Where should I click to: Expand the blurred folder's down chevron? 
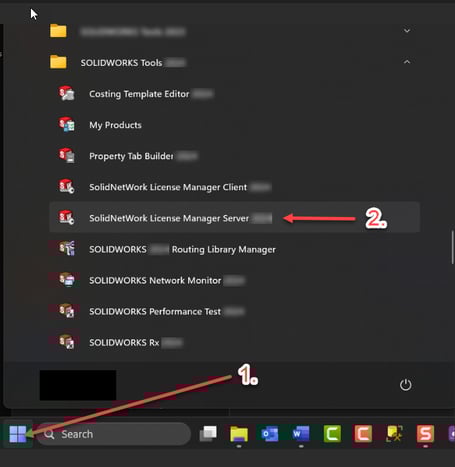coord(407,31)
